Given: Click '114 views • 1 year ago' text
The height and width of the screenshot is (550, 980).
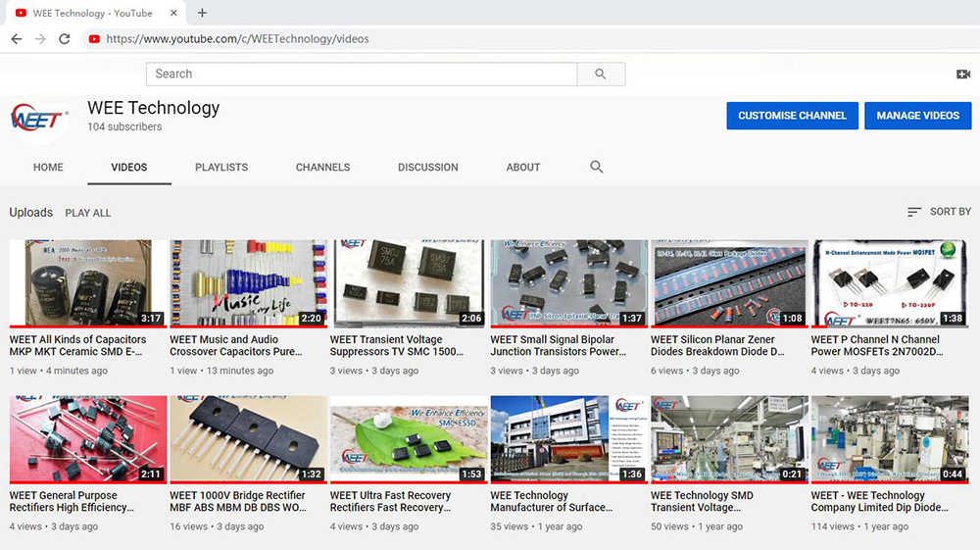Looking at the screenshot, I should pos(860,526).
